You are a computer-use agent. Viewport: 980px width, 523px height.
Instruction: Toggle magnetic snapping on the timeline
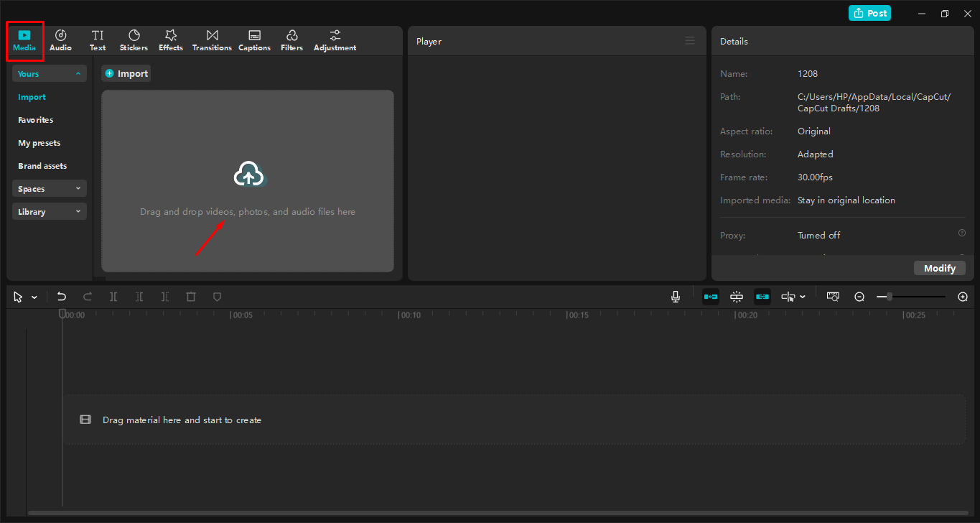[736, 296]
